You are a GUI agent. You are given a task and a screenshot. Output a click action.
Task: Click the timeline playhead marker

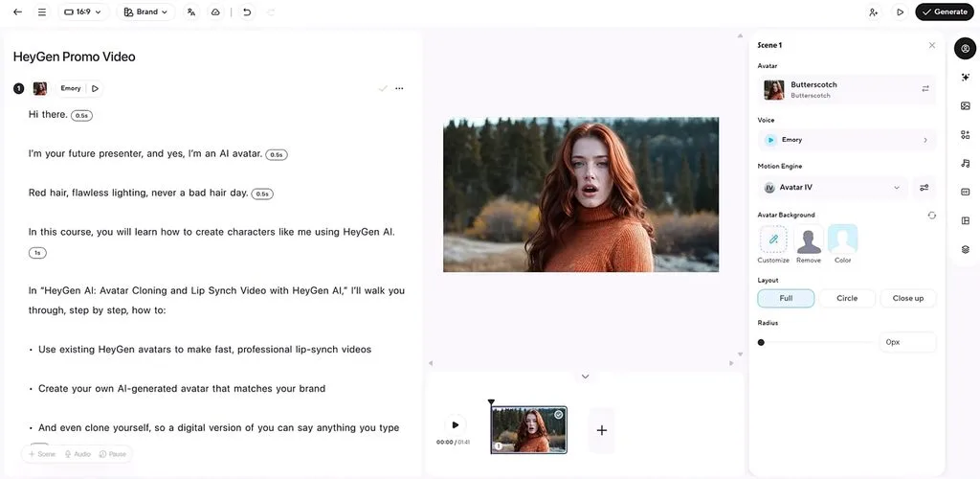(x=491, y=402)
